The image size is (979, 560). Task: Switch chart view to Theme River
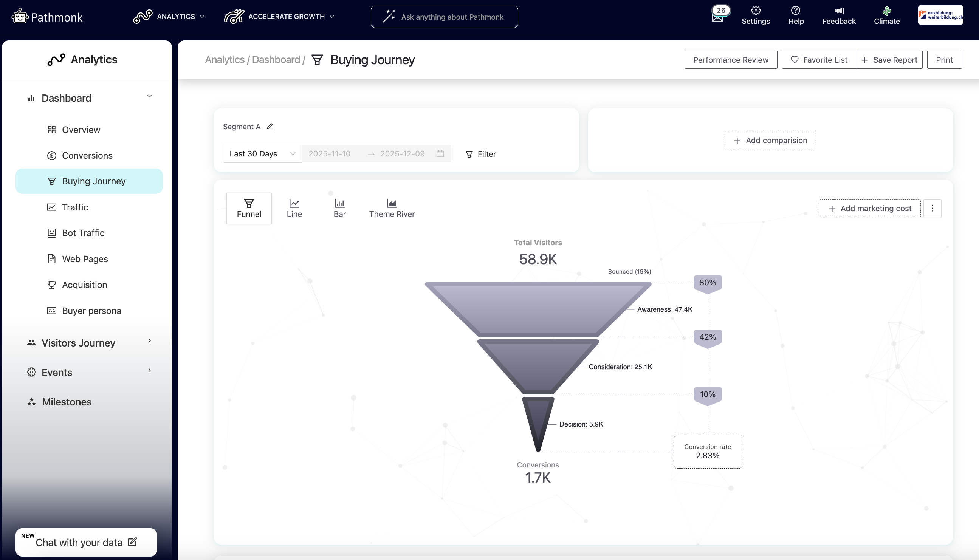[x=392, y=208]
